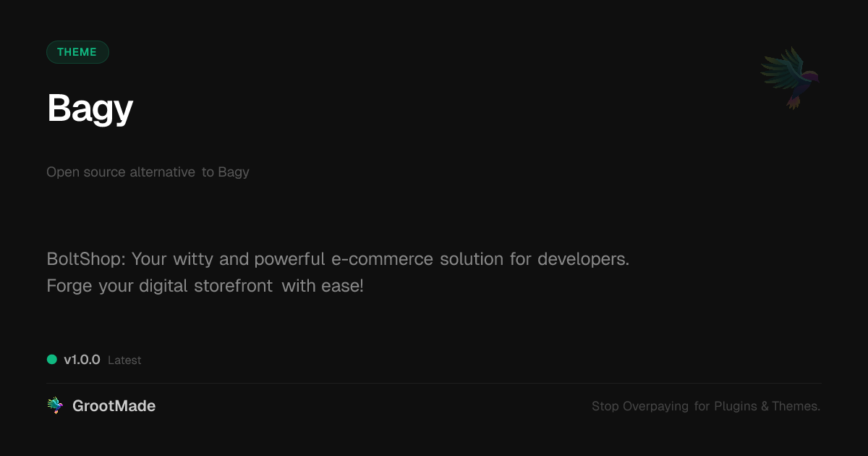Viewport: 868px width, 456px height.
Task: Click the Latest release label
Action: point(124,360)
